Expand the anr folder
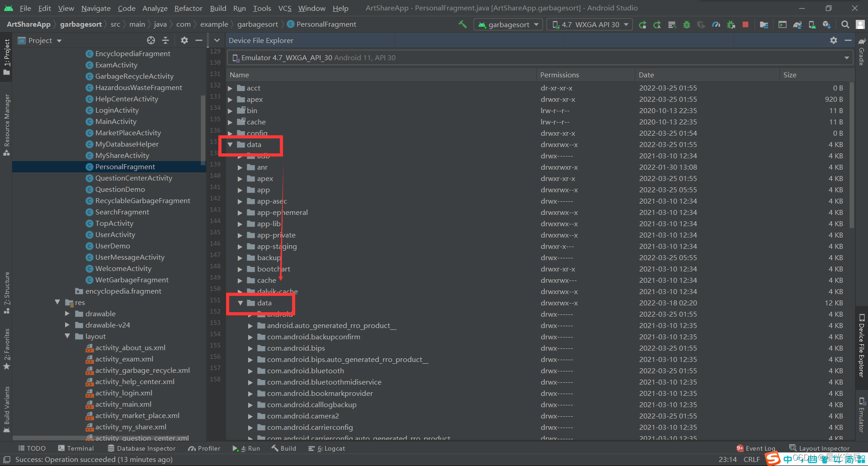 point(240,167)
